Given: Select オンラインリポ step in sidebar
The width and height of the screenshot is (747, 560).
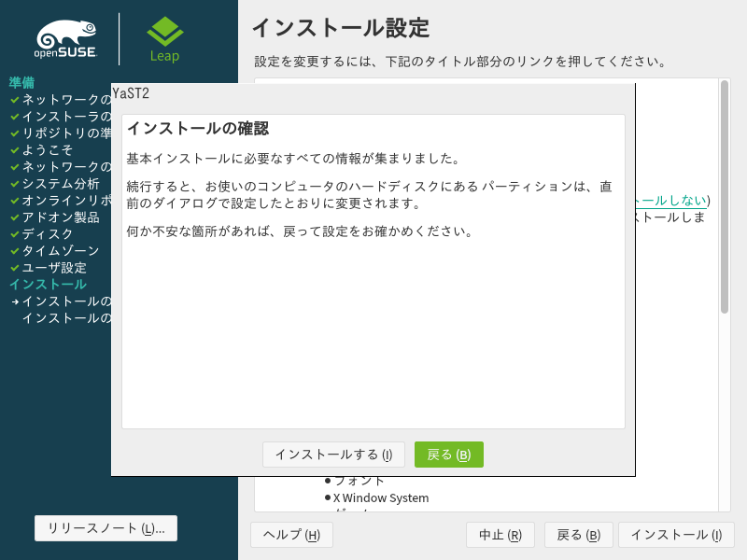Looking at the screenshot, I should pyautogui.click(x=66, y=201).
